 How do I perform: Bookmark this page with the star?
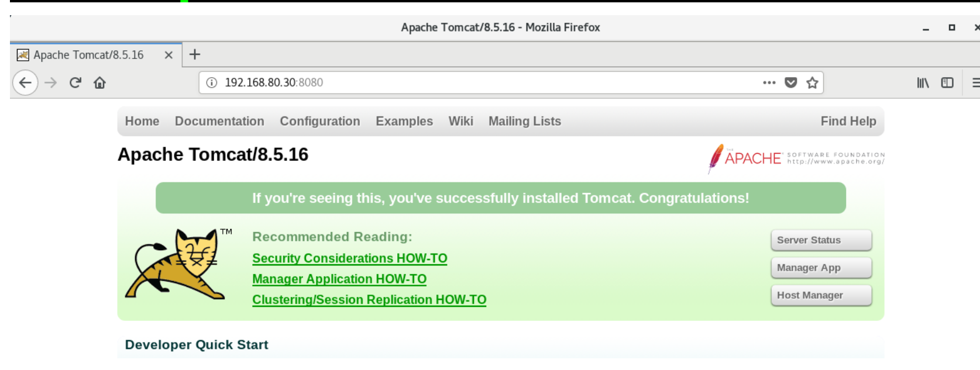click(x=812, y=82)
